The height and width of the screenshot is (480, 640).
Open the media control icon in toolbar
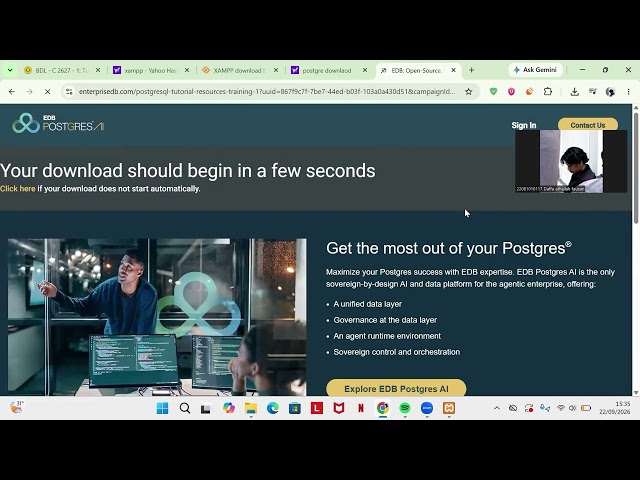592,91
